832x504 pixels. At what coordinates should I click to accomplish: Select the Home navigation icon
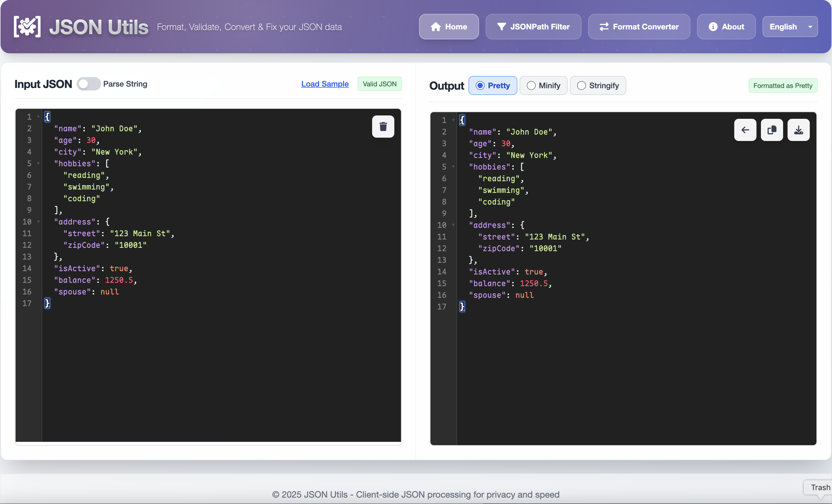click(x=436, y=27)
